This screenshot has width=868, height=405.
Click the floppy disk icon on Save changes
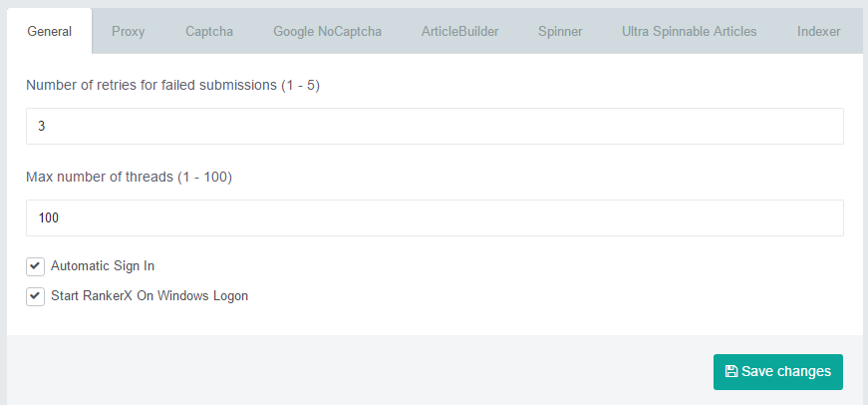pos(731,371)
